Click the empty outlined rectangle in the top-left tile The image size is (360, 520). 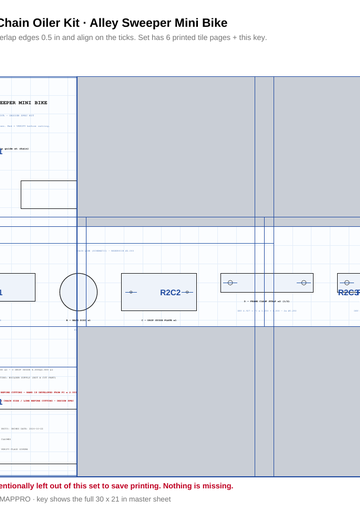[x=49, y=195]
